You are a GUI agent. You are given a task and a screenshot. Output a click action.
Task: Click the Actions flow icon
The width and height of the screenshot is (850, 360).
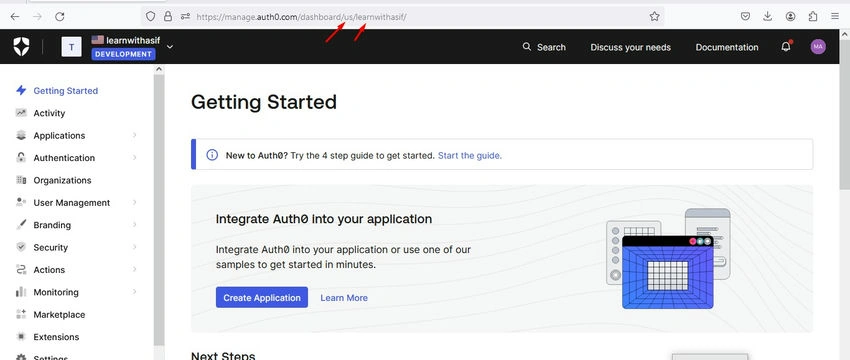click(x=21, y=269)
